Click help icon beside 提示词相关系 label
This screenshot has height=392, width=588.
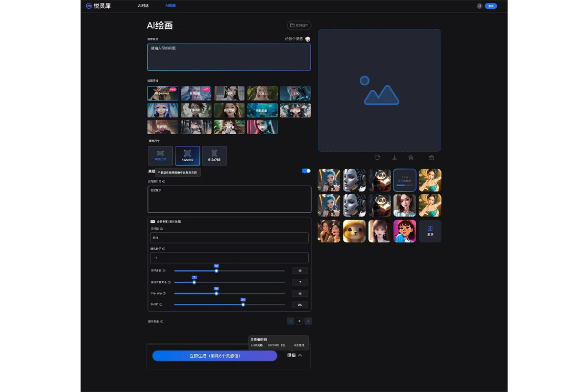170,282
